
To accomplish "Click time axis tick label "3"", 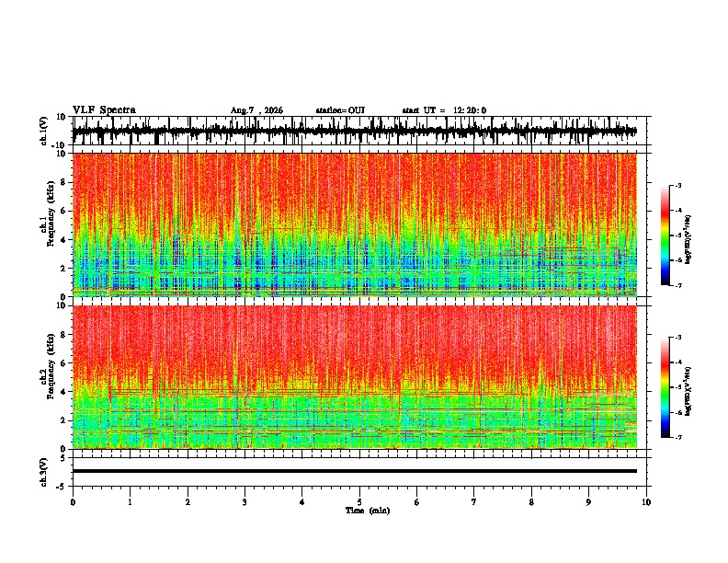I will pyautogui.click(x=245, y=502).
